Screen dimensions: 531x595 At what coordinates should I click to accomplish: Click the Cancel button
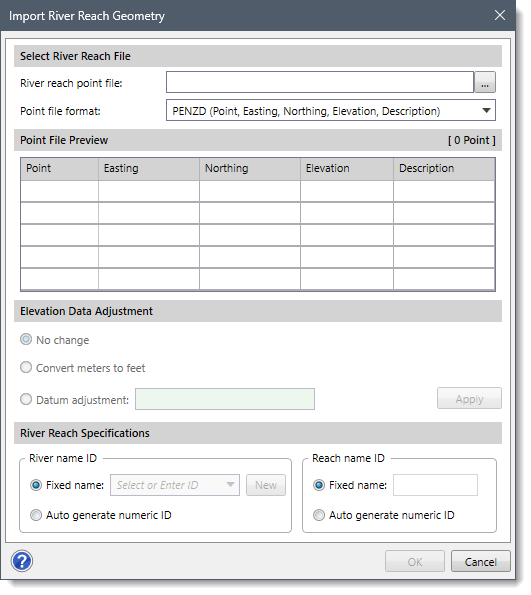click(481, 561)
